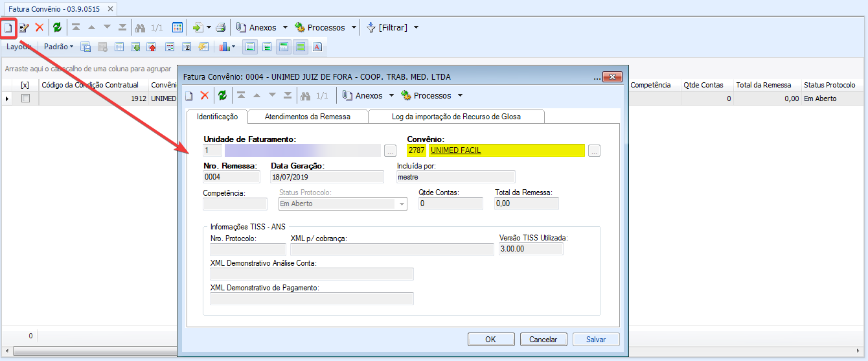Click the colored grid icon beside the 1/1 counter

pyautogui.click(x=177, y=28)
